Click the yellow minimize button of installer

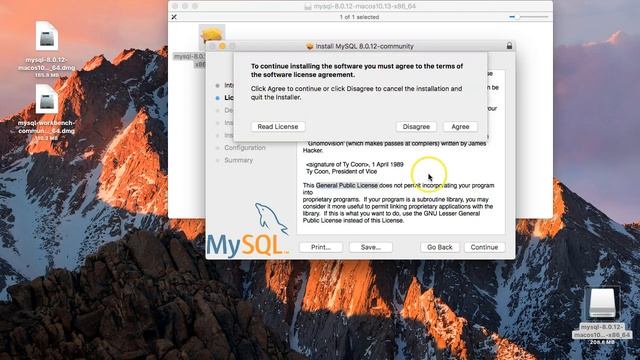[222, 46]
